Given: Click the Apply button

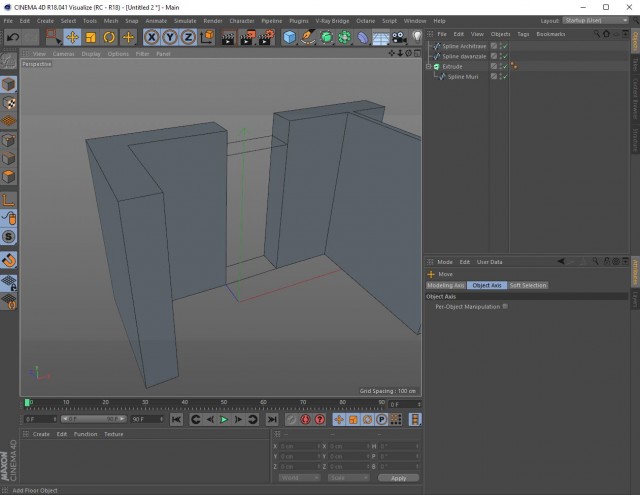Looking at the screenshot, I should [398, 478].
